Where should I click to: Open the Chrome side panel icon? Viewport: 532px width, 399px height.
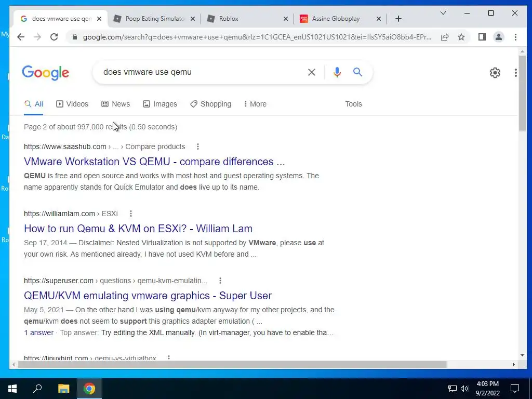click(x=482, y=37)
